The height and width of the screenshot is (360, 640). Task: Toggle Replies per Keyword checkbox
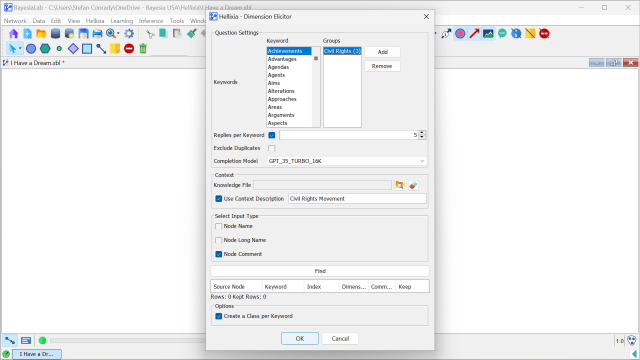272,135
